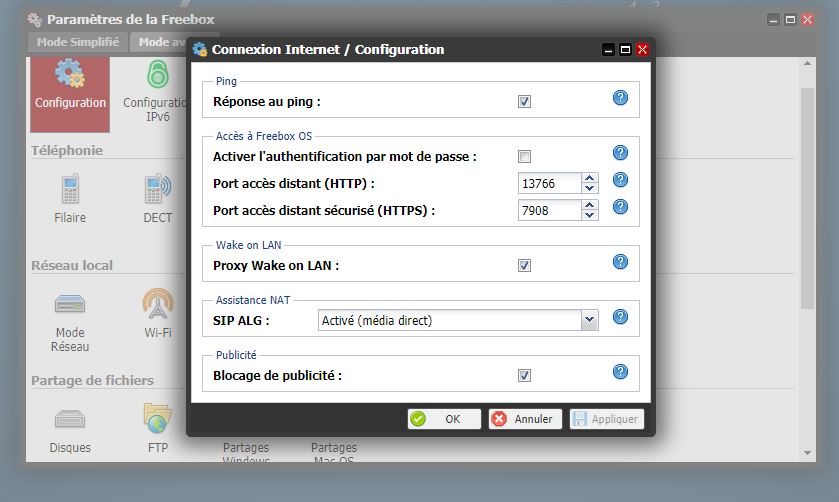Open the Mode Réseau icon
This screenshot has width=839, height=502.
coord(70,318)
